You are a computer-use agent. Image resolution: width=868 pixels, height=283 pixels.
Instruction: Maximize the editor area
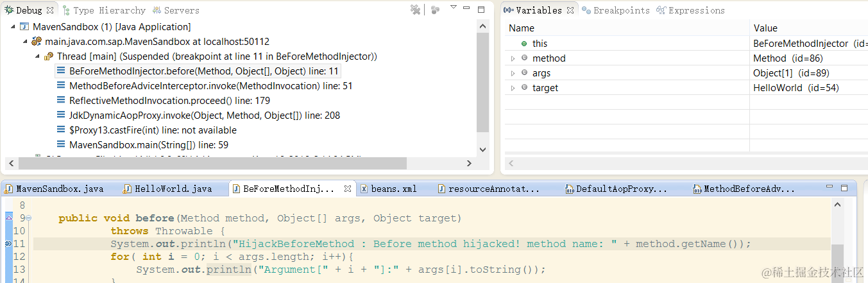(x=846, y=188)
